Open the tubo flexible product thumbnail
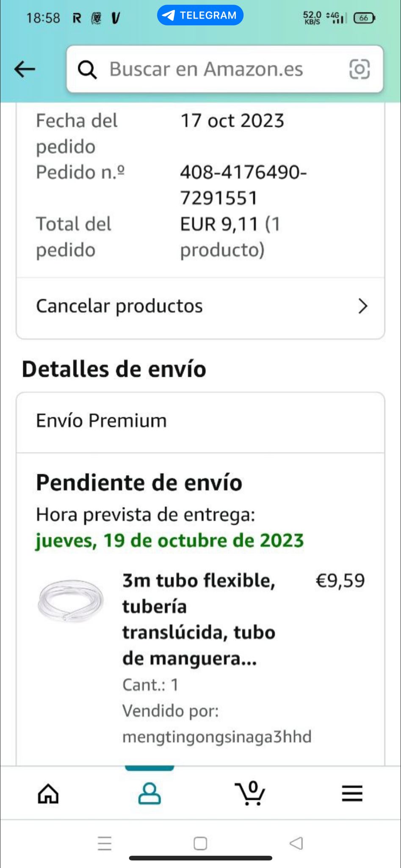Image resolution: width=401 pixels, height=868 pixels. 70,601
